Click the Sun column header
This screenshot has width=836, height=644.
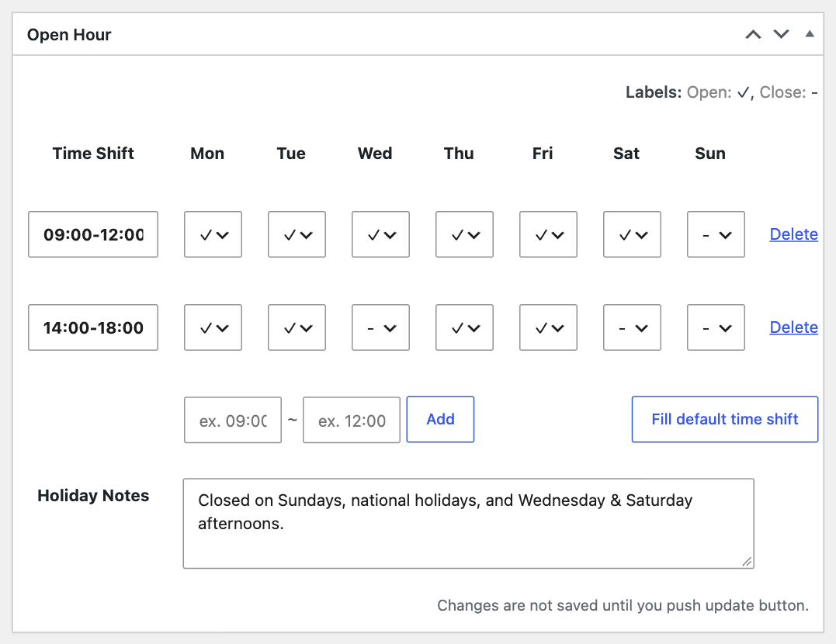coord(709,154)
